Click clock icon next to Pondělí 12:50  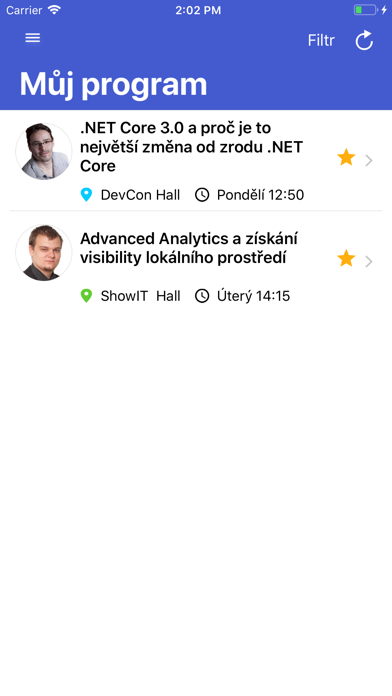point(202,195)
